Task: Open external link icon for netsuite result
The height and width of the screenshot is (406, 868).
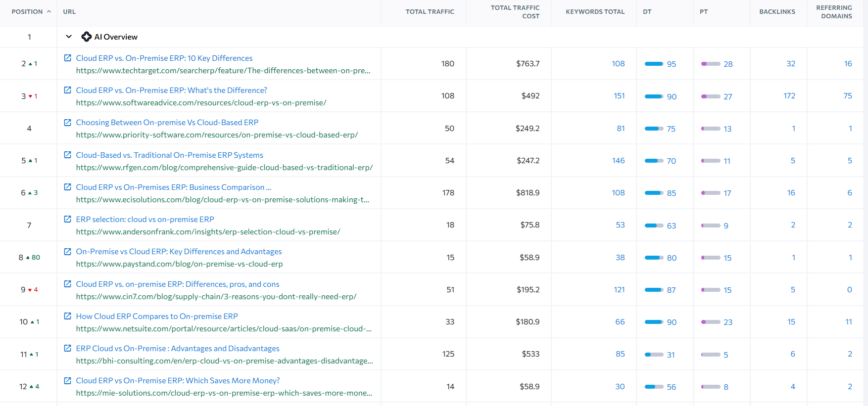Action: [x=68, y=316]
